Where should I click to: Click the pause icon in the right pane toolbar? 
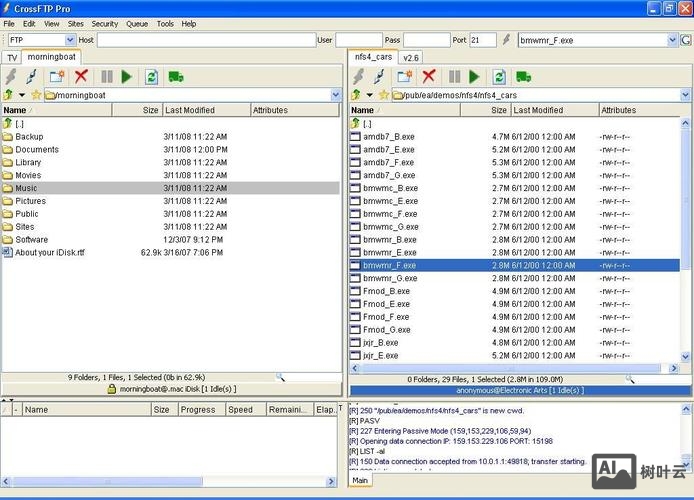(x=454, y=76)
